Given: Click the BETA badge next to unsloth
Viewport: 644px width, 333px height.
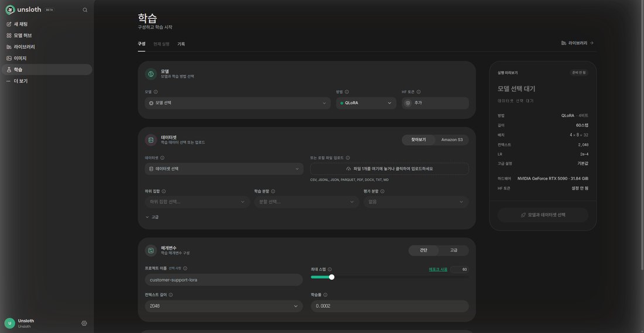Looking at the screenshot, I should point(49,10).
